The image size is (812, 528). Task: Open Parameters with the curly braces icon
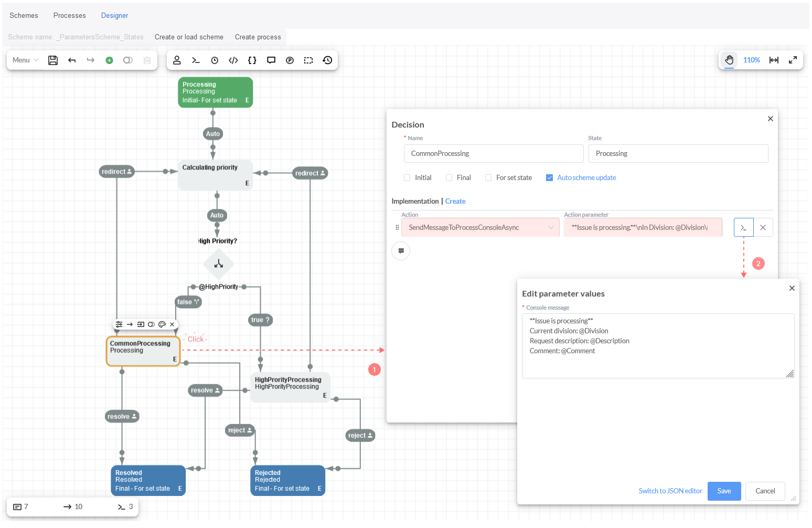coord(252,60)
